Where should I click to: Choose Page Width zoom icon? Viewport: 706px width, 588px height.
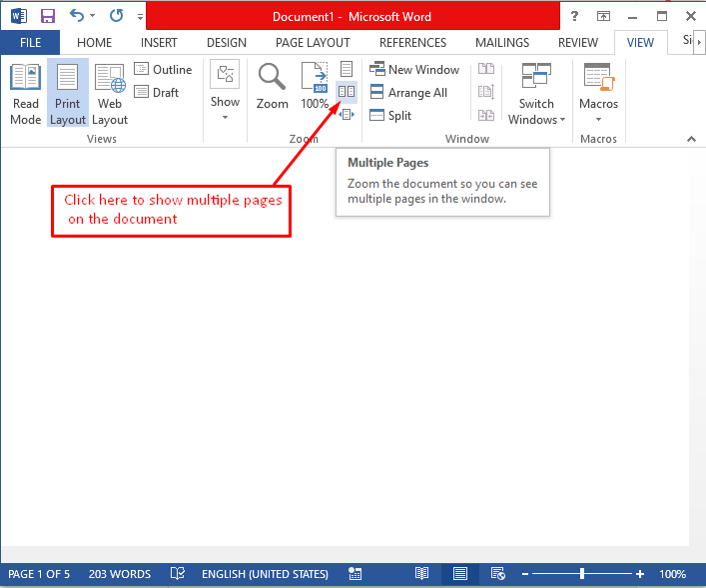(x=347, y=115)
